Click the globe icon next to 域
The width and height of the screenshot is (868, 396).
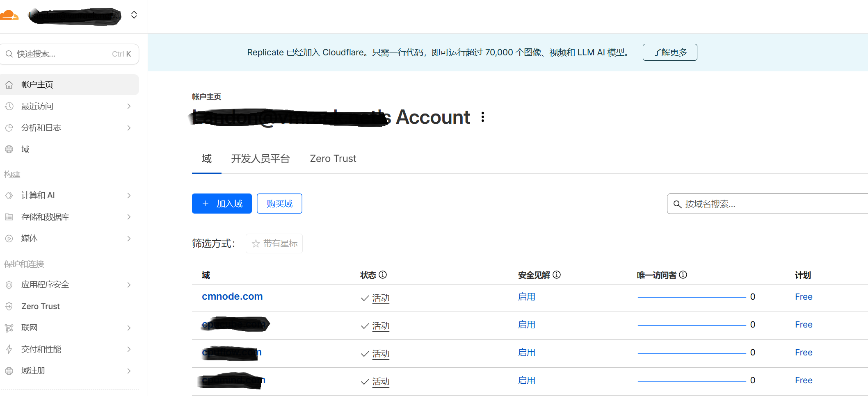[9, 149]
